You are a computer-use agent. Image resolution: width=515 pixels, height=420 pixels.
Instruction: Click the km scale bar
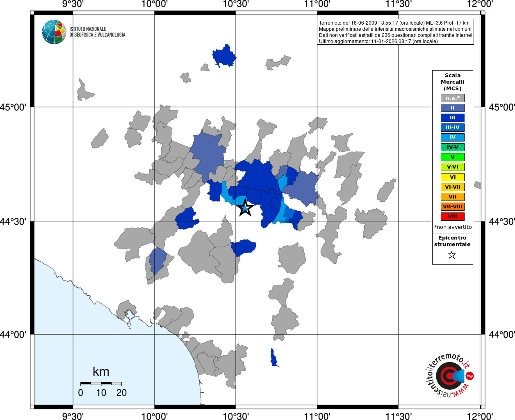coord(101,383)
